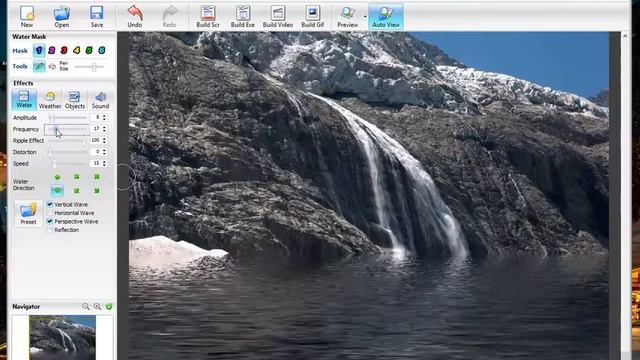Toggle the Auto View button
The width and height of the screenshot is (640, 360).
pyautogui.click(x=386, y=16)
